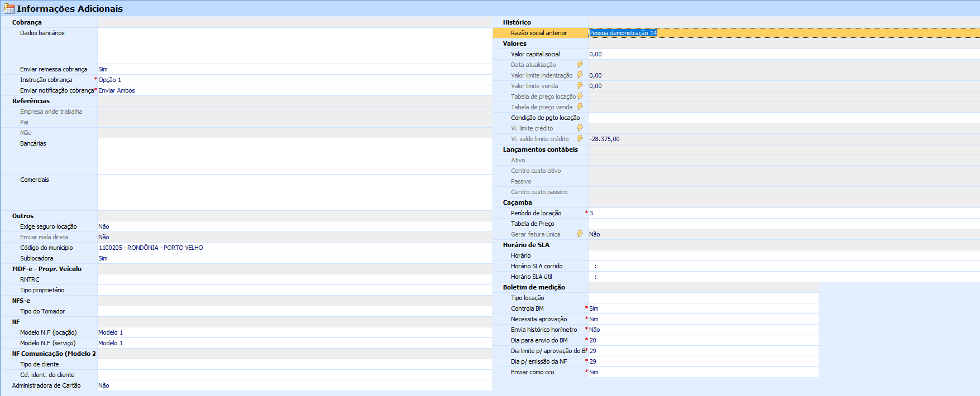This screenshot has width=980, height=396.
Task: Select the Exige seguro locação field
Action: point(295,226)
